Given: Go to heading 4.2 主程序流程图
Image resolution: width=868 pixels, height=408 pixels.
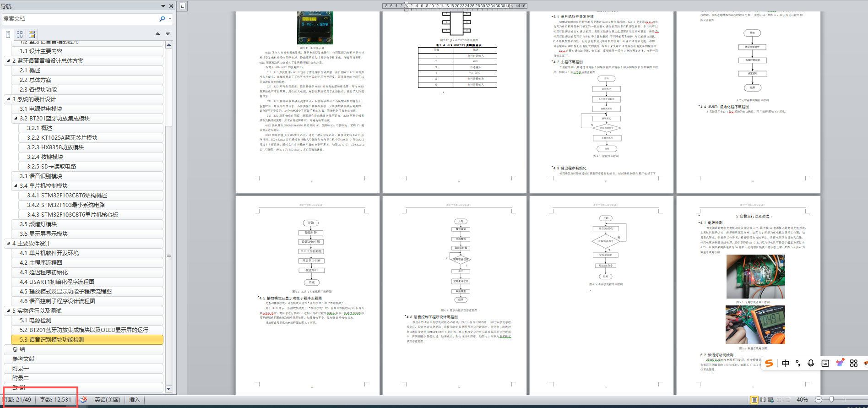Looking at the screenshot, I should click(x=87, y=262).
